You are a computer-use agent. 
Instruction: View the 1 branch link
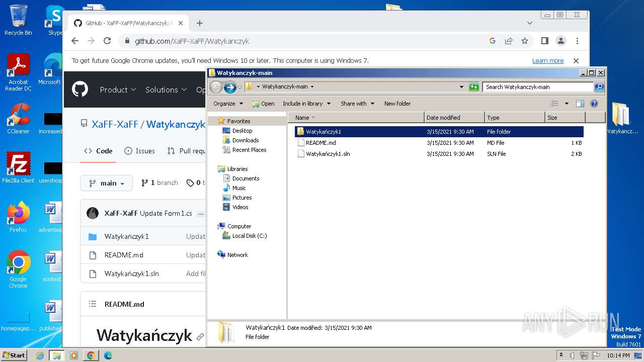point(159,183)
